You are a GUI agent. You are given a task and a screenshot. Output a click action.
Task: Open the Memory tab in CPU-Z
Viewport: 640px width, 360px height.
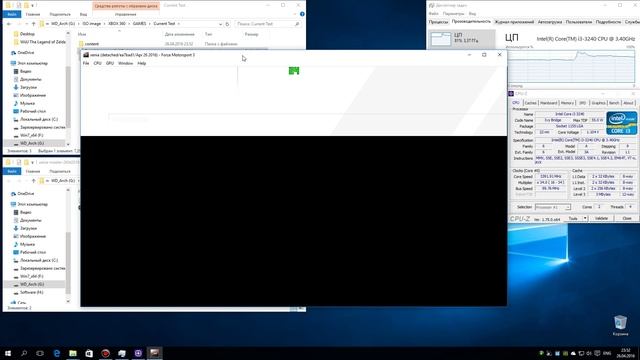567,103
